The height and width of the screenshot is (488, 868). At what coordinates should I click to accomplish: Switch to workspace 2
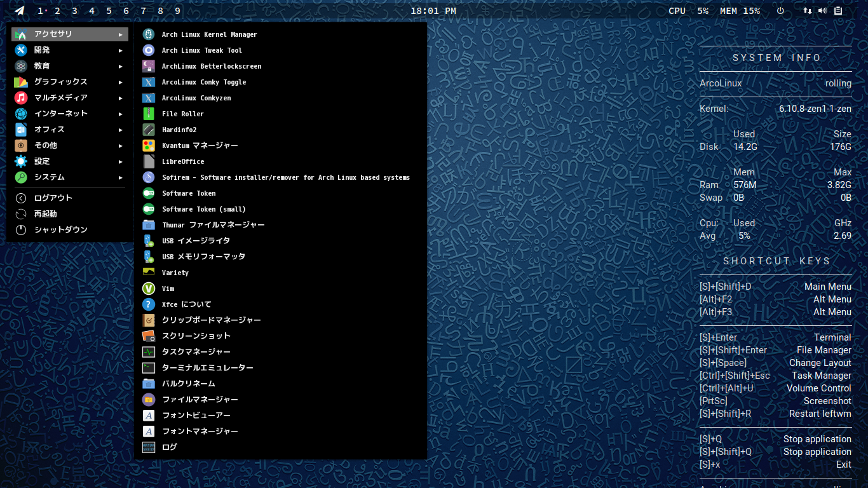57,11
